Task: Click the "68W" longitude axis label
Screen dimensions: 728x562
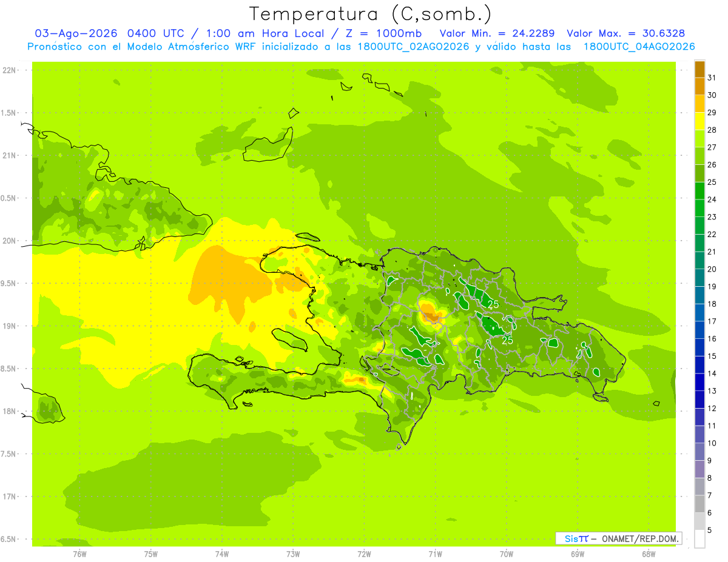Action: [649, 554]
